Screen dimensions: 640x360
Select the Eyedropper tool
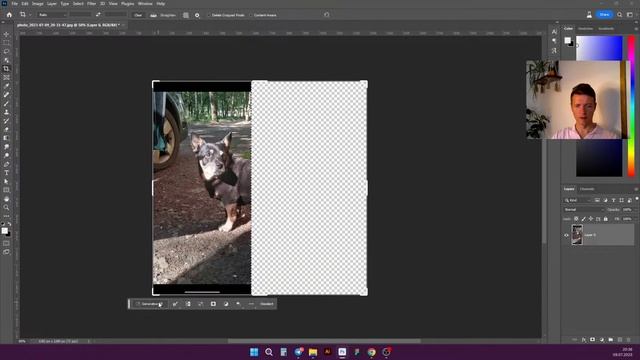[6, 86]
